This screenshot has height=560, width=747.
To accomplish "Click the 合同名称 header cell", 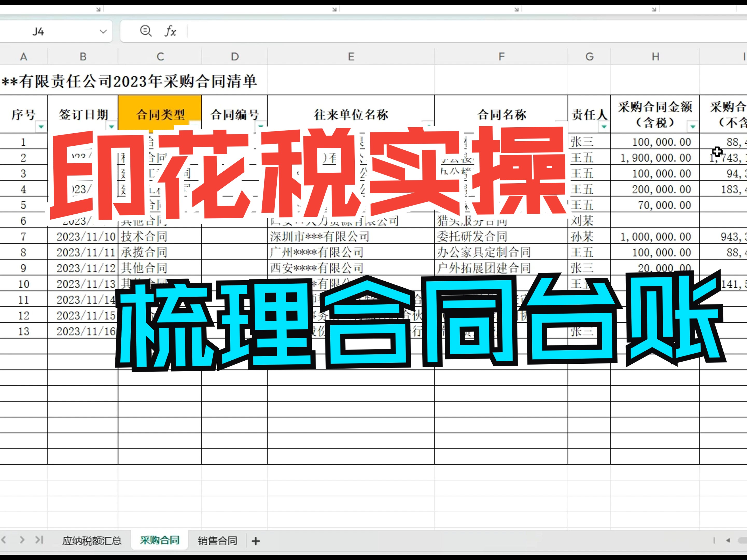I will click(x=501, y=114).
